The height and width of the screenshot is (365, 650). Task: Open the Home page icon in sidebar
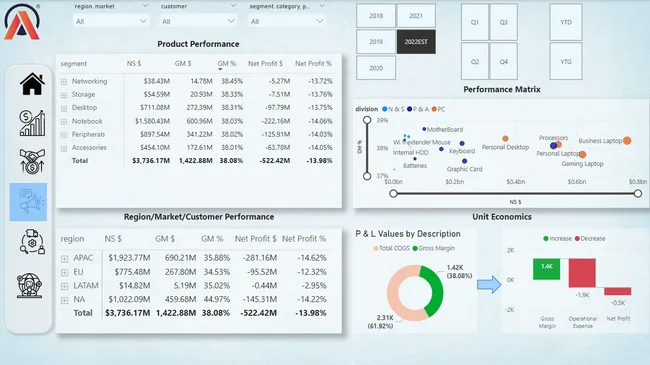32,84
